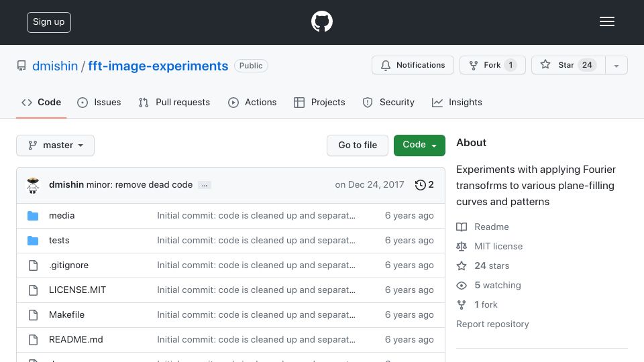This screenshot has height=362, width=644.
Task: Click the tests folder icon
Action: [33, 241]
